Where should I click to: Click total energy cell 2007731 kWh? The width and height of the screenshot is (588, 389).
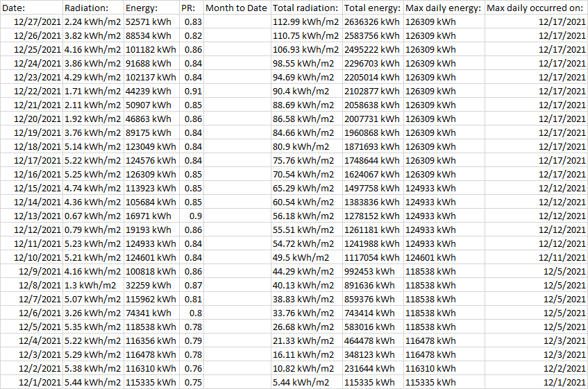pyautogui.click(x=373, y=119)
